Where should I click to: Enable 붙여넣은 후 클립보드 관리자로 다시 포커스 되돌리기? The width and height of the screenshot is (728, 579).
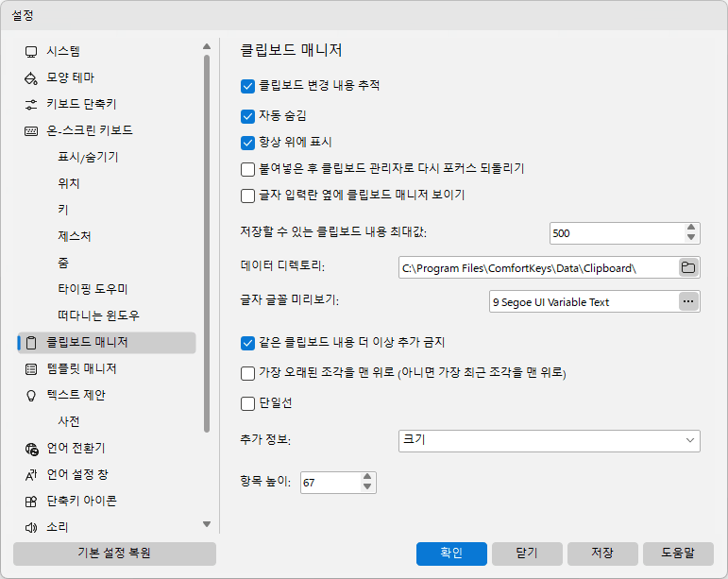(247, 169)
